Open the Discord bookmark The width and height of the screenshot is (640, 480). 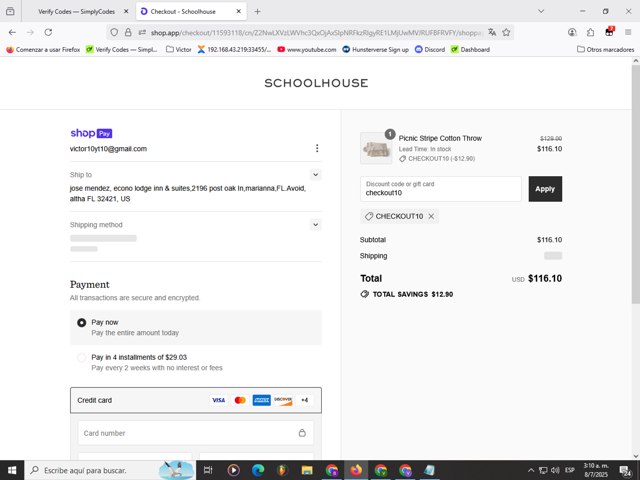tap(430, 49)
